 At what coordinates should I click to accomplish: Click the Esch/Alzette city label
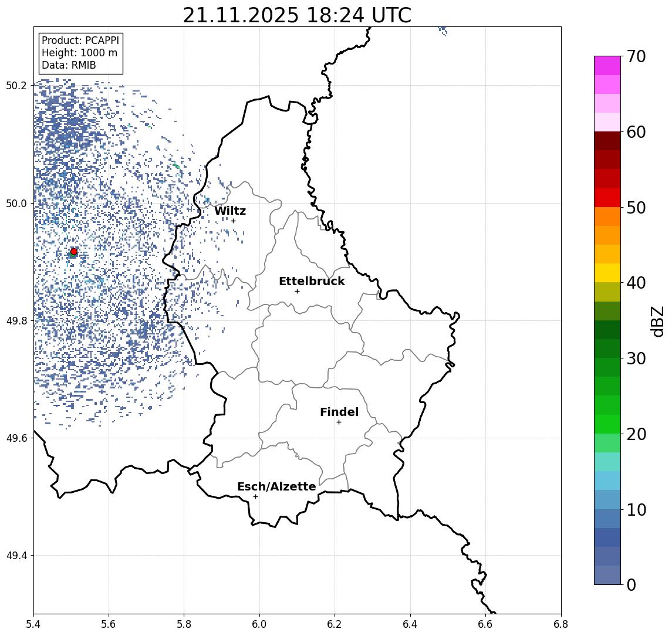(276, 486)
